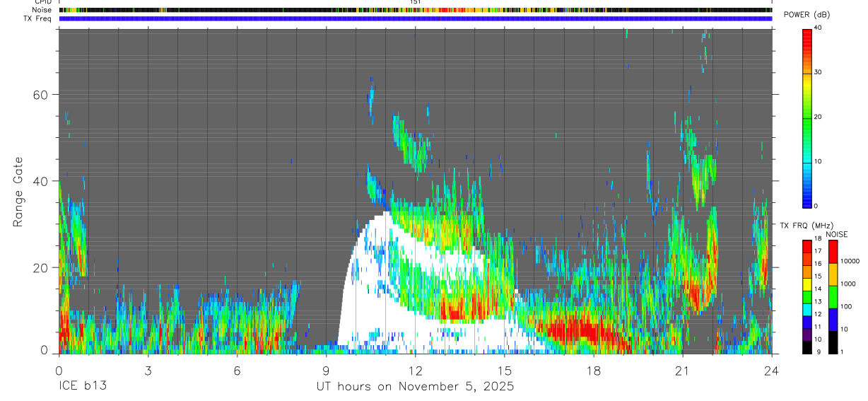Pick the yellow 14-15 MHz TX FRQ swatch
The height and width of the screenshot is (401, 868).
(807, 283)
